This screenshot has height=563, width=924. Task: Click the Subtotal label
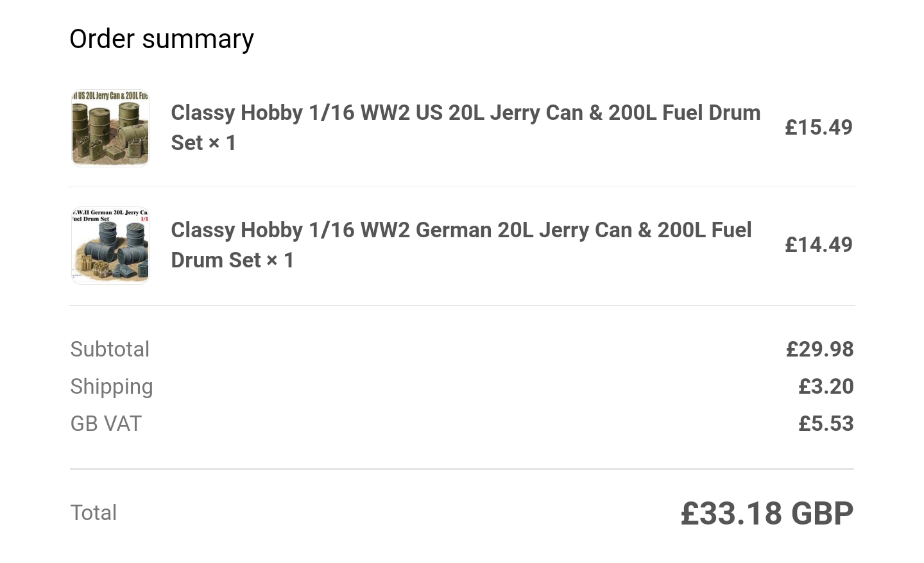110,349
